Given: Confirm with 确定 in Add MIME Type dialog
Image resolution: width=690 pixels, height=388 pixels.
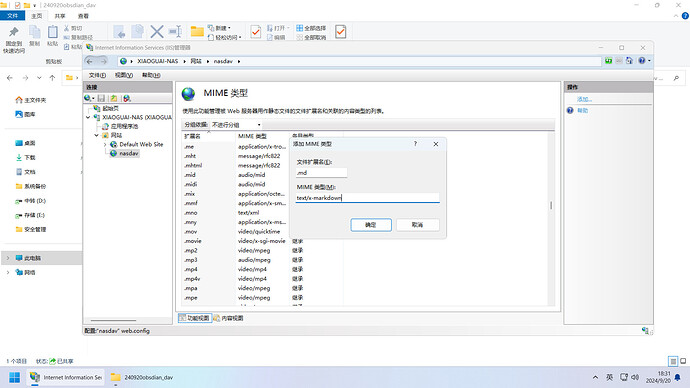Looking at the screenshot, I should 371,225.
